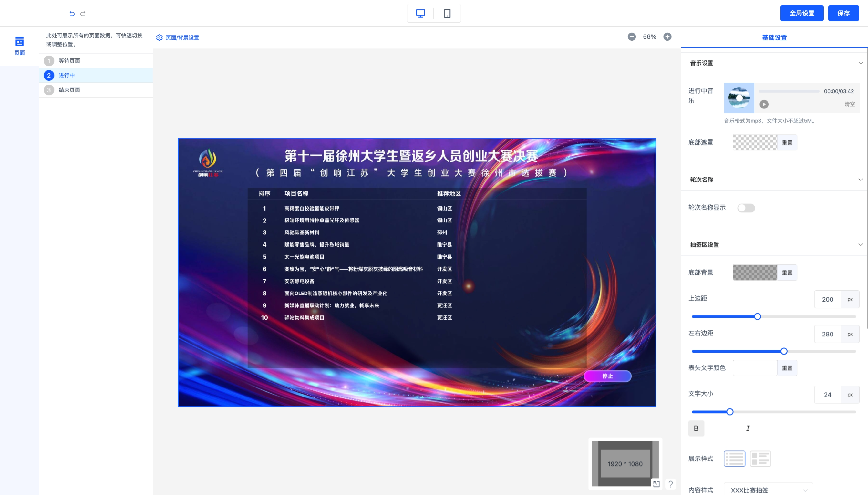Switch to desktop preview mode
This screenshot has width=868, height=495.
(420, 13)
